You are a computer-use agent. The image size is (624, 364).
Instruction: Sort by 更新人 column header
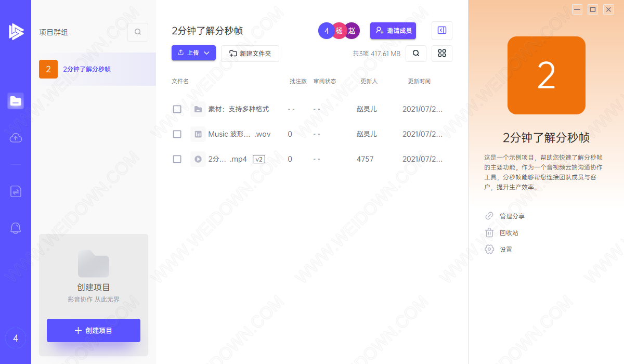369,81
